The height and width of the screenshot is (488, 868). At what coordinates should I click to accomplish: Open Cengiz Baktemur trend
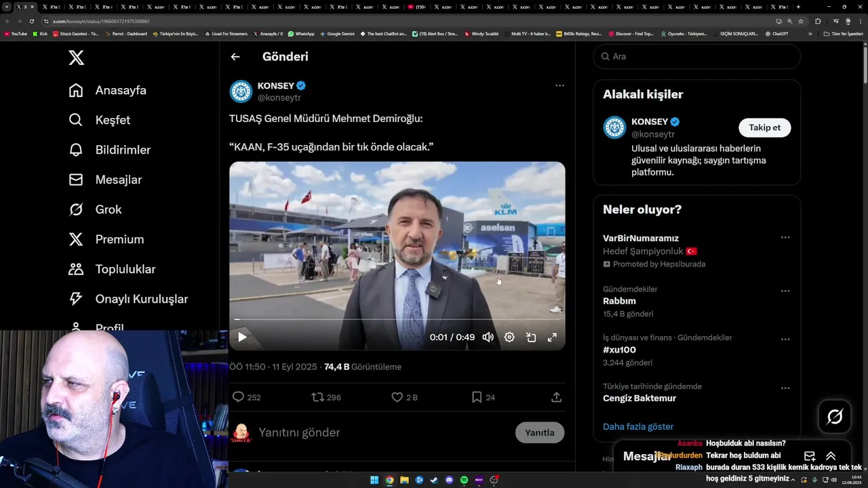(x=639, y=398)
